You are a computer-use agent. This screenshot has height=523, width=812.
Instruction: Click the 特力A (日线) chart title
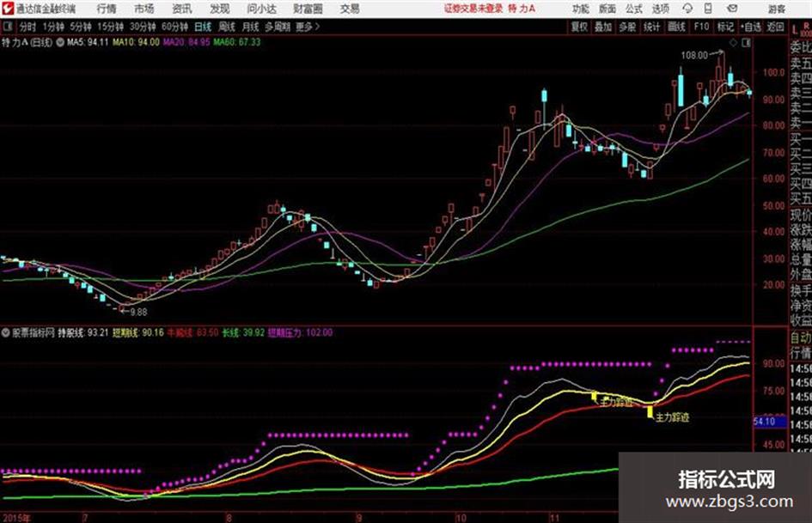click(x=27, y=42)
